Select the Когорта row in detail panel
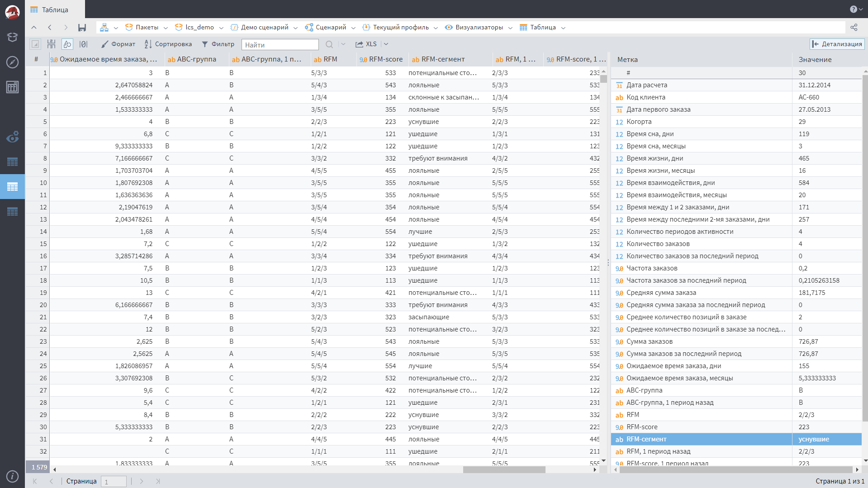Screen dimensions: 868x488 (x=736, y=122)
